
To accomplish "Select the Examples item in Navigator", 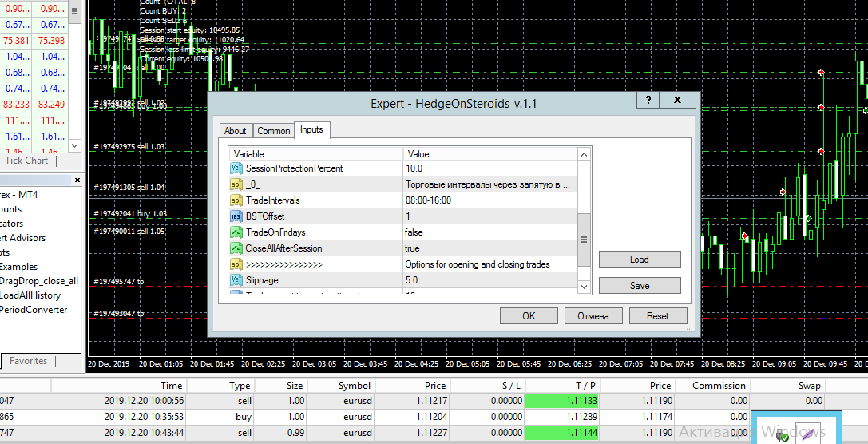I will pyautogui.click(x=19, y=266).
